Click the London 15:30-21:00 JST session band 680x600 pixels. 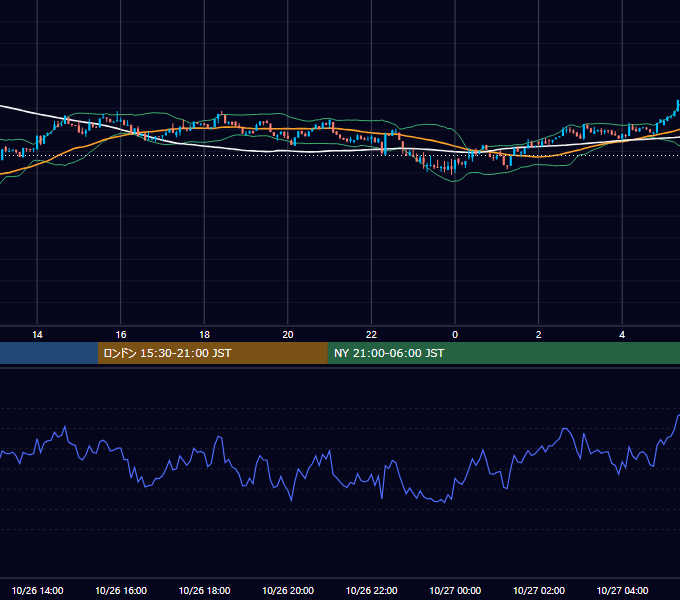212,353
